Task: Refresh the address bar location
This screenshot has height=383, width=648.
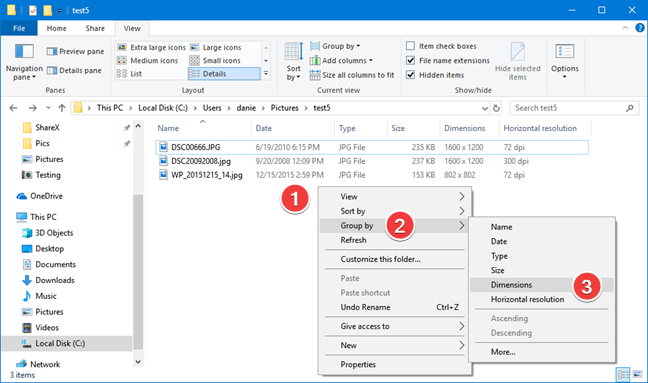Action: click(496, 108)
